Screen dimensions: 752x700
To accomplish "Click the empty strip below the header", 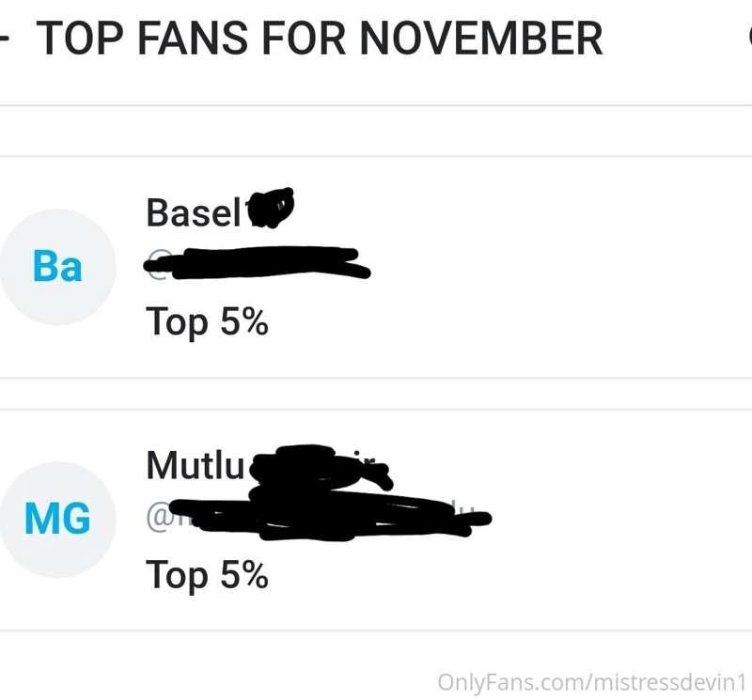I will coord(376,131).
